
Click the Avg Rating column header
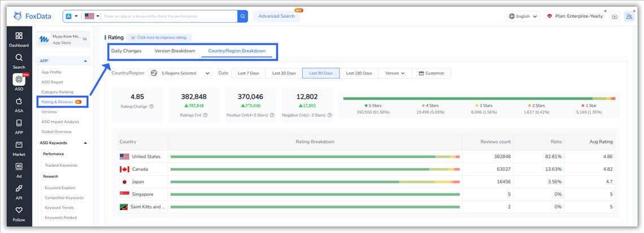click(x=601, y=142)
